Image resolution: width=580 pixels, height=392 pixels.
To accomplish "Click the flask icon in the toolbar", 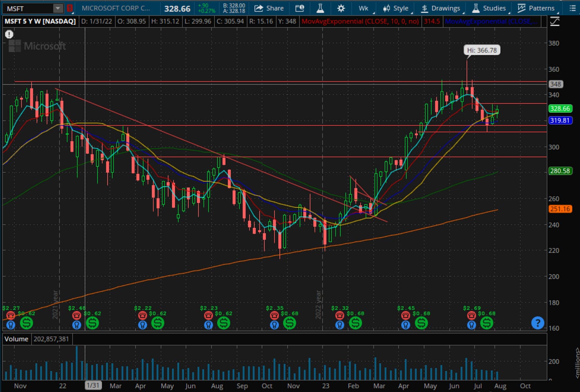I will 320,8.
